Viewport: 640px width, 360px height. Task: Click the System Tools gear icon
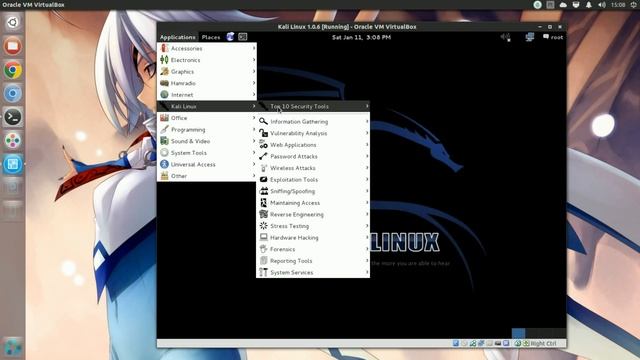click(x=164, y=153)
